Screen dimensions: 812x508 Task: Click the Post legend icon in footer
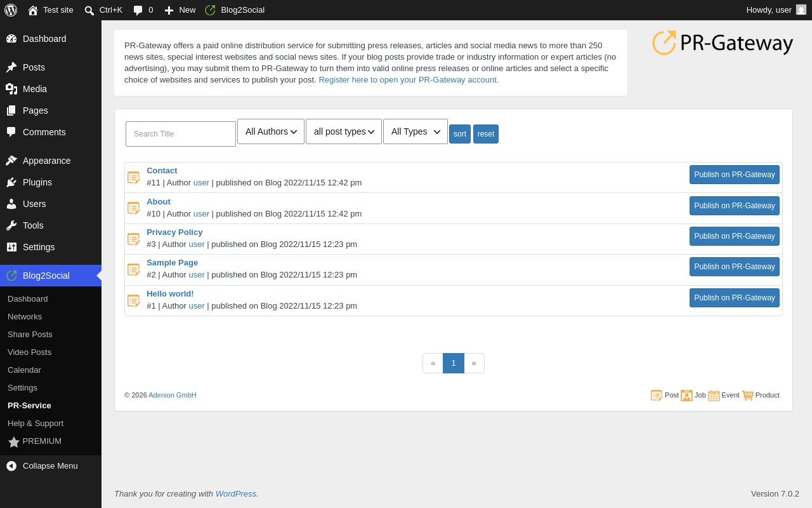point(657,396)
